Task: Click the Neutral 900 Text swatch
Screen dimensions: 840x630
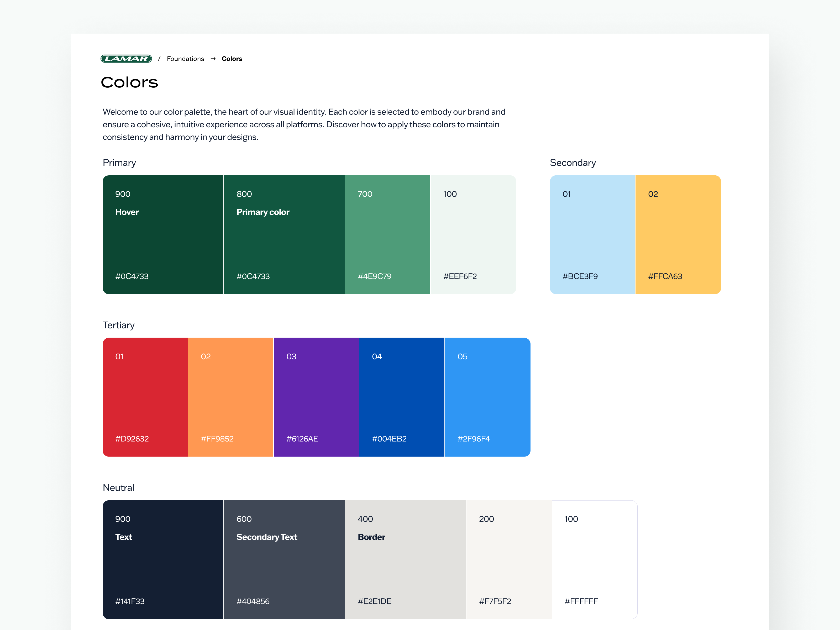Action: [162, 559]
